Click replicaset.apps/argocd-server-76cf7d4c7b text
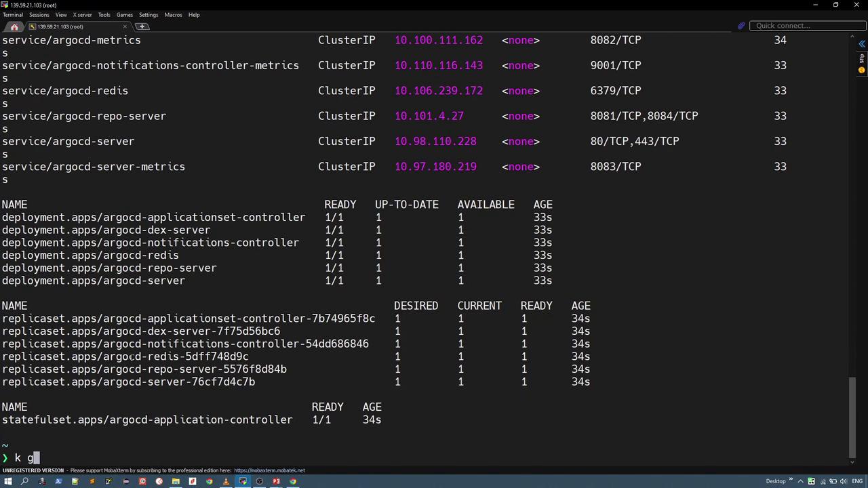The height and width of the screenshot is (488, 868). pos(128,382)
